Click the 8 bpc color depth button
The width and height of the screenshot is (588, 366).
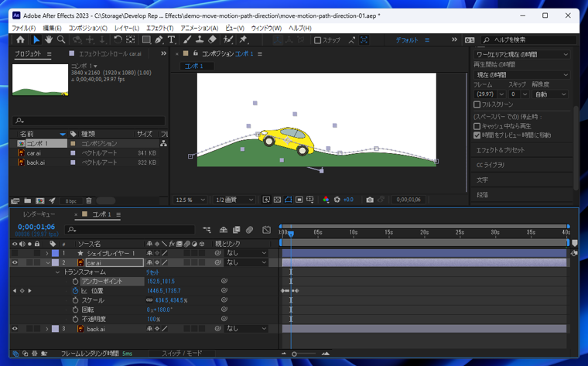point(71,201)
